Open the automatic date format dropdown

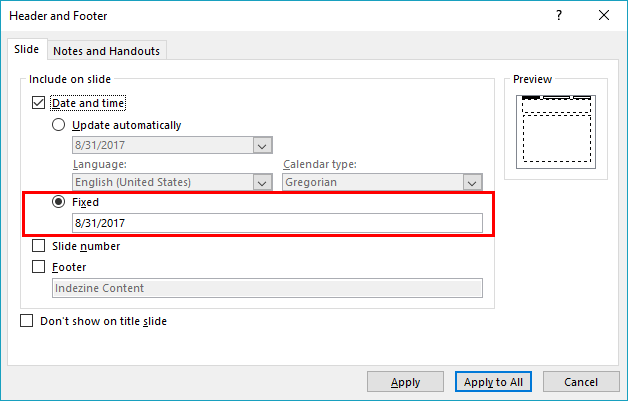[263, 145]
